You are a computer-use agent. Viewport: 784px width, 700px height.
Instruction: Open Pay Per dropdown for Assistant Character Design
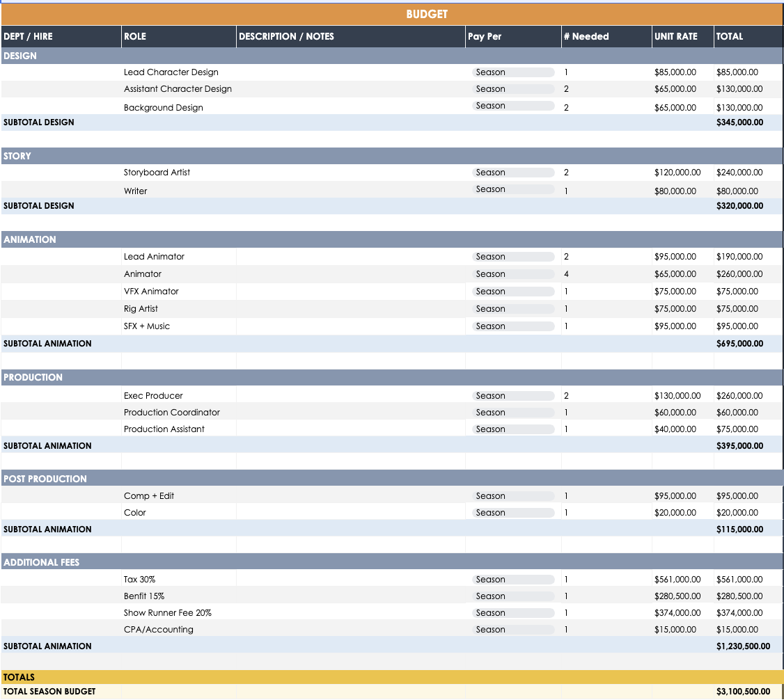pyautogui.click(x=513, y=89)
